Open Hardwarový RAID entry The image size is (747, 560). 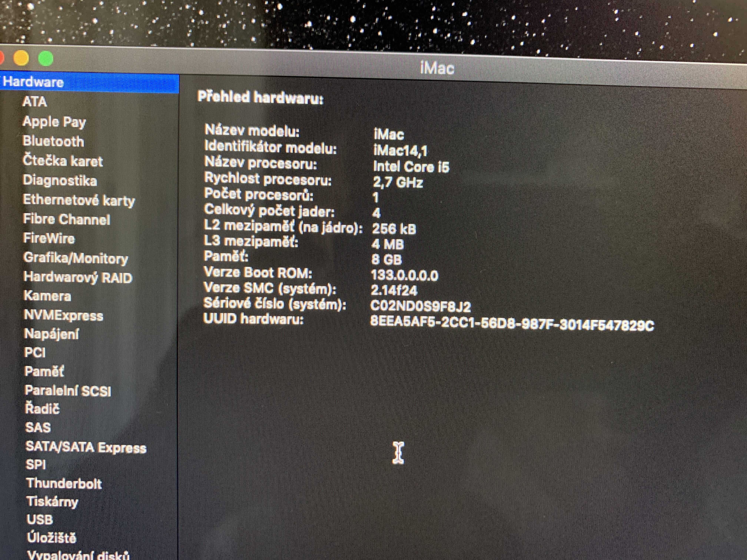pos(78,277)
